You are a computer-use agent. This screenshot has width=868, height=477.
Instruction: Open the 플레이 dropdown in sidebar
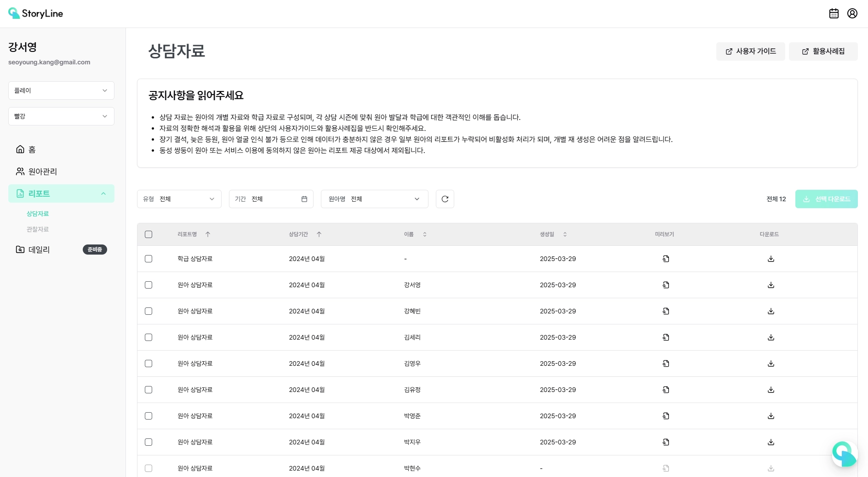(x=61, y=91)
